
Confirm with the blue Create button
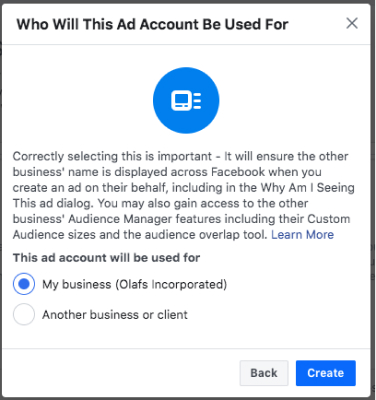326,373
